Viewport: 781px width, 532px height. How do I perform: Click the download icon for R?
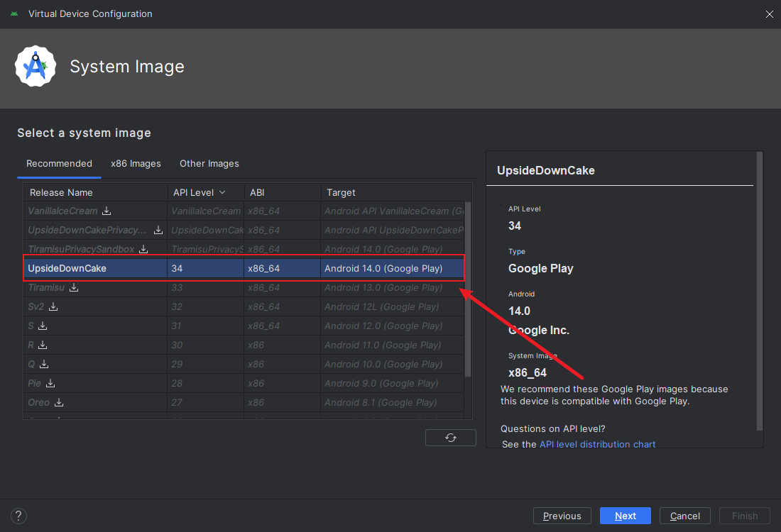pyautogui.click(x=43, y=345)
